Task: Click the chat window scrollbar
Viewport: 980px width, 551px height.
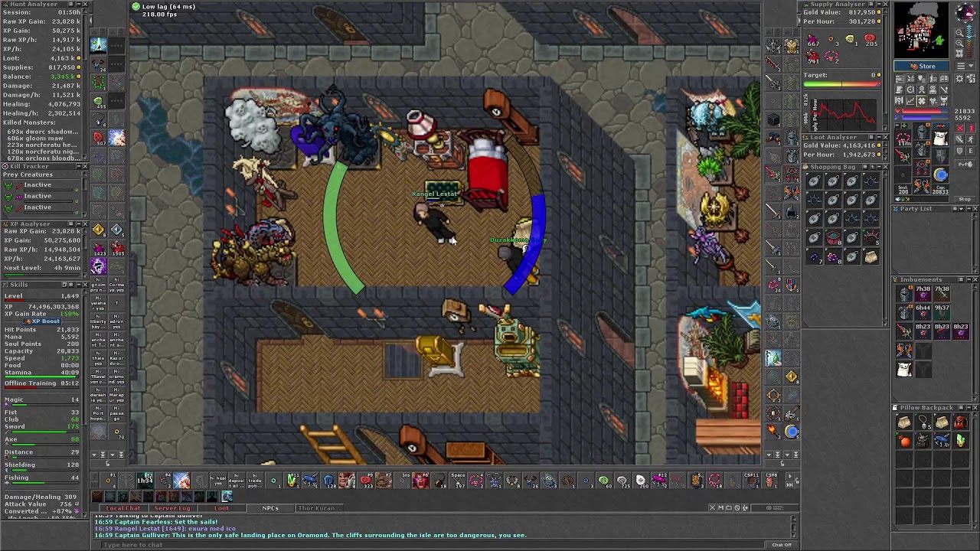Action: tap(794, 527)
